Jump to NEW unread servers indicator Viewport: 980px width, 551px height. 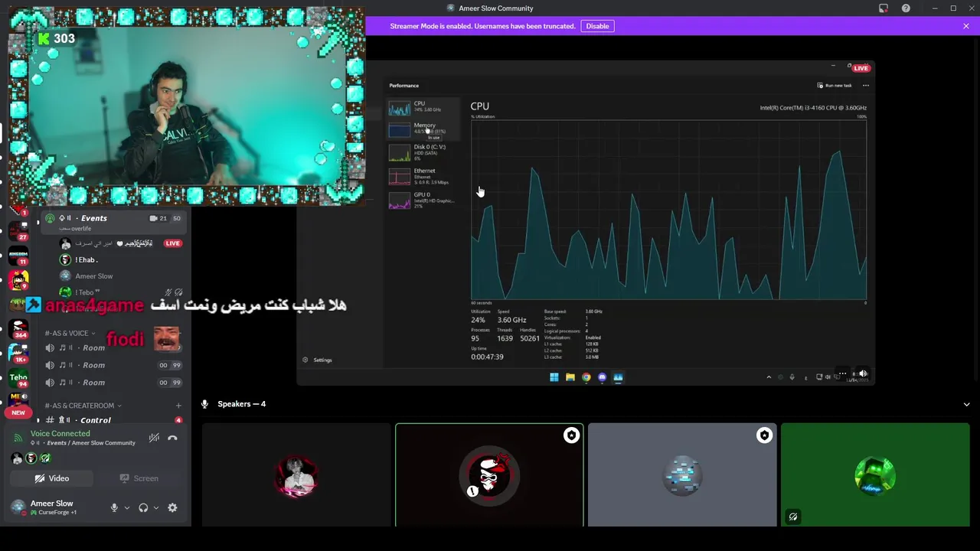[x=18, y=413]
